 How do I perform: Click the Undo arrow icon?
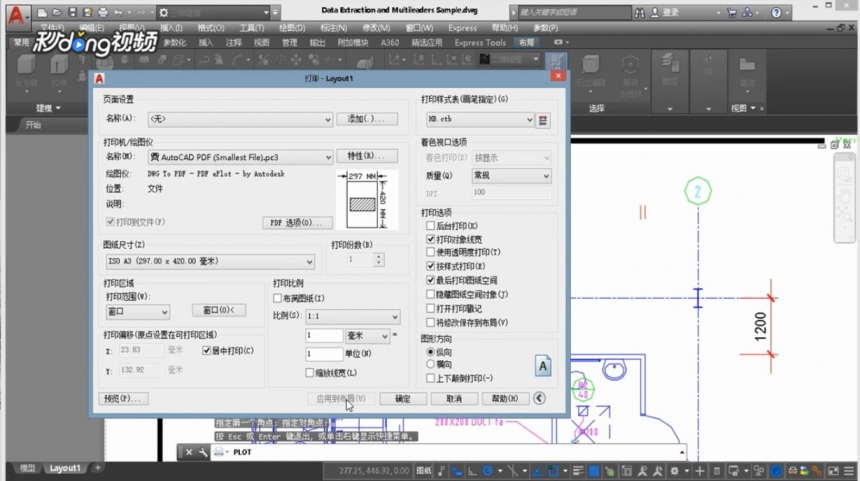click(118, 12)
